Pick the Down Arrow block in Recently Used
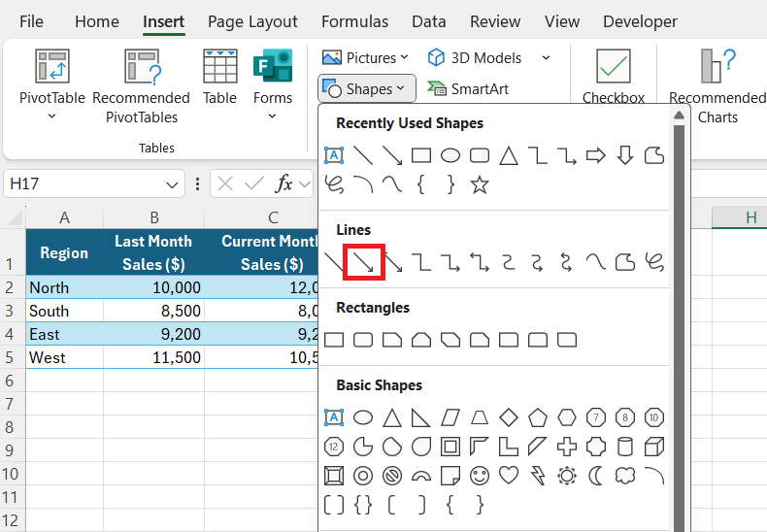This screenshot has width=767, height=532. click(625, 156)
